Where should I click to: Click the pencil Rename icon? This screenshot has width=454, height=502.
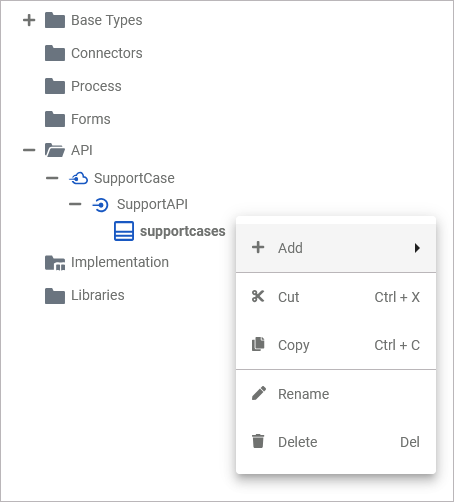(259, 393)
